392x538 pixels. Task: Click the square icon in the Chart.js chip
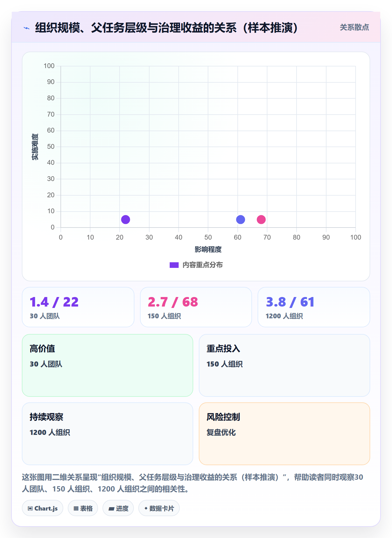[x=30, y=508]
